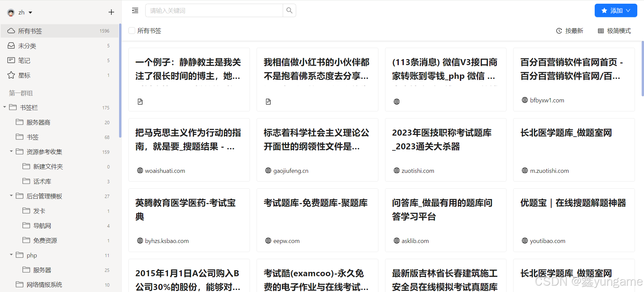Image resolution: width=644 pixels, height=292 pixels.
Task: Click the 第一群组 group header
Action: [x=21, y=93]
